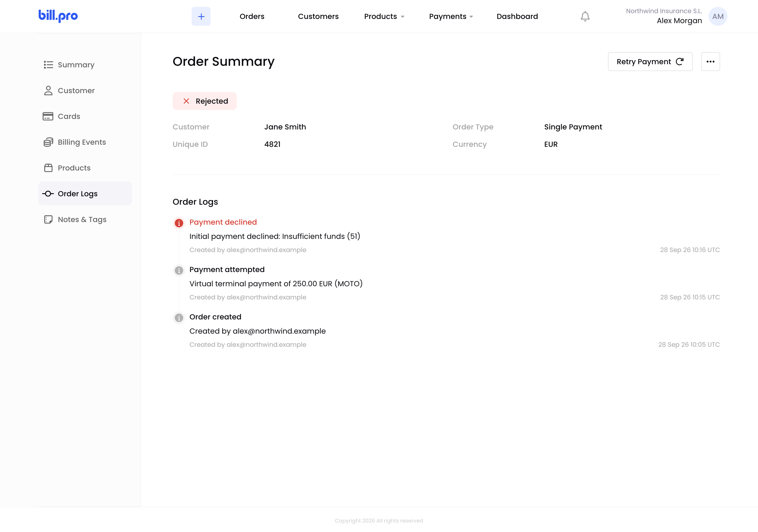Click the Summary list icon in sidebar
Screen dimensions: 758x532
pyautogui.click(x=48, y=65)
